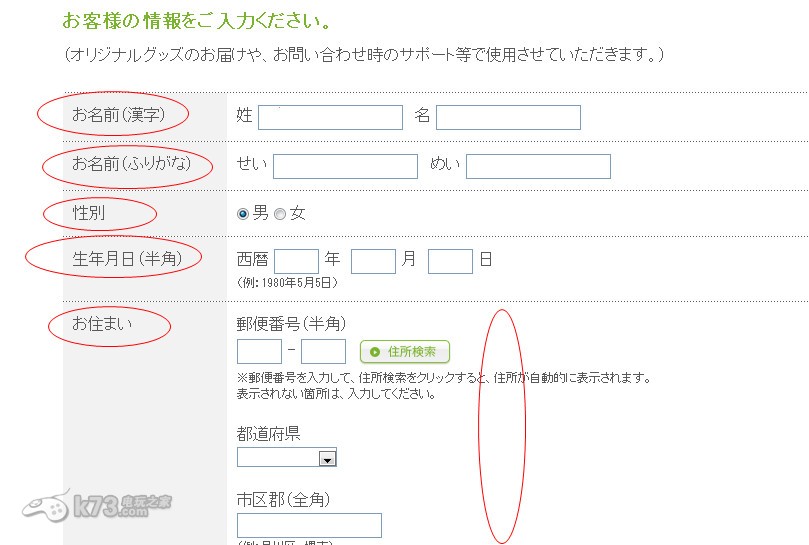Click the k73 gamepad logo icon
This screenshot has width=809, height=545.
pos(45,505)
